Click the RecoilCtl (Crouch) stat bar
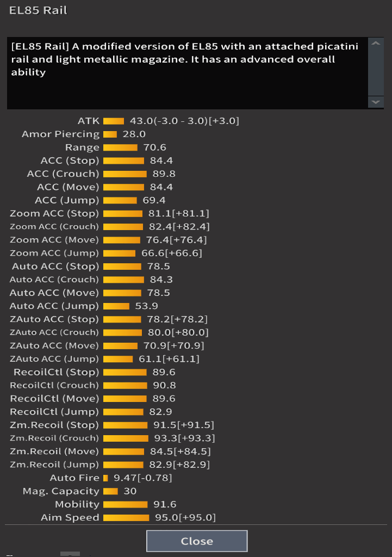392x557 pixels. [x=125, y=385]
